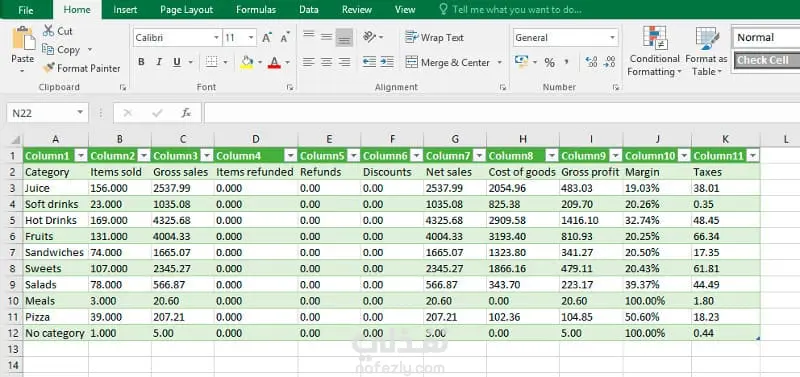Image resolution: width=800 pixels, height=377 pixels.
Task: Click the Name Box showing N22
Action: 47,113
